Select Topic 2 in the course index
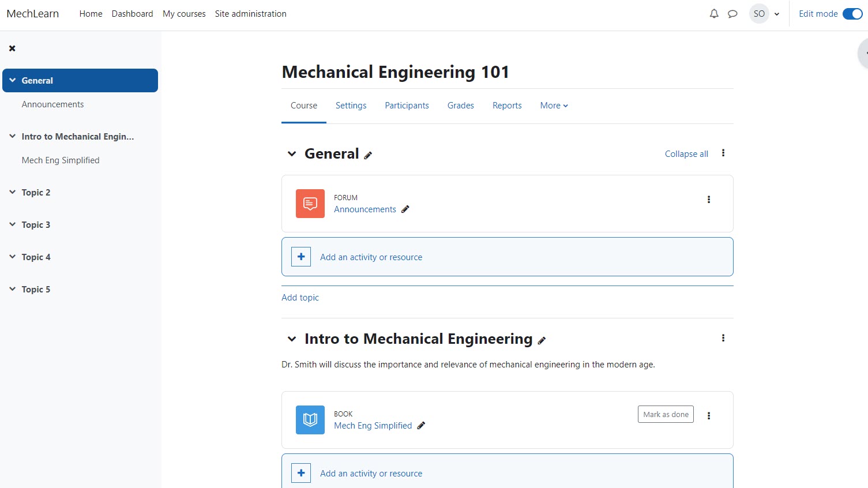 point(36,193)
